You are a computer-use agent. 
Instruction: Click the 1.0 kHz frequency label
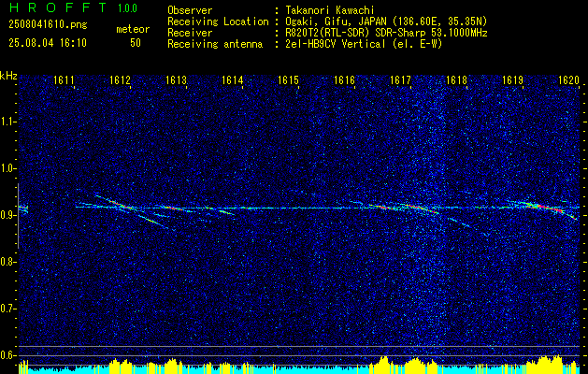7,168
